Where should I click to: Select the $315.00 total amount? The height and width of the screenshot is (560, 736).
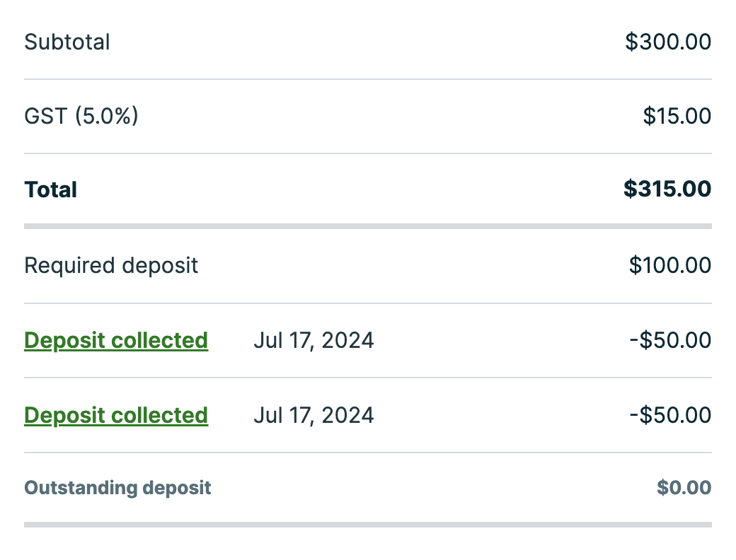(x=667, y=189)
